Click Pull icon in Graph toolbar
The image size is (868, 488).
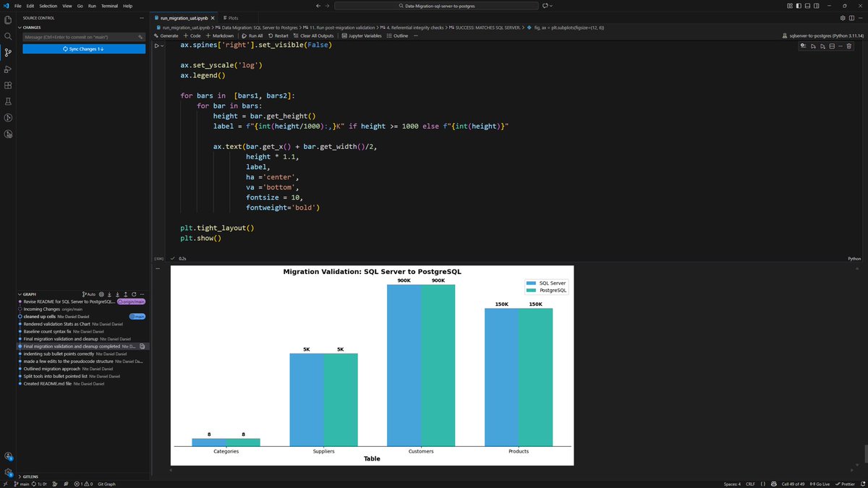pos(118,294)
